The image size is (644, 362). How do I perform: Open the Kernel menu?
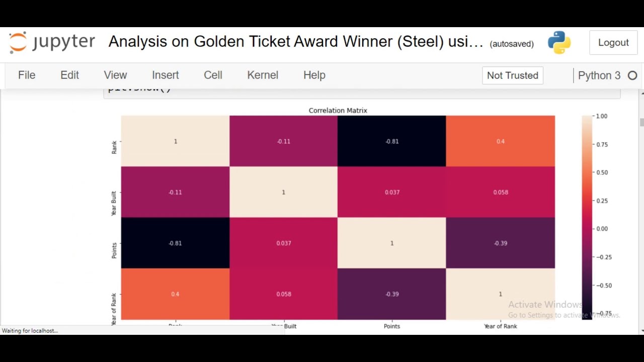(x=263, y=75)
